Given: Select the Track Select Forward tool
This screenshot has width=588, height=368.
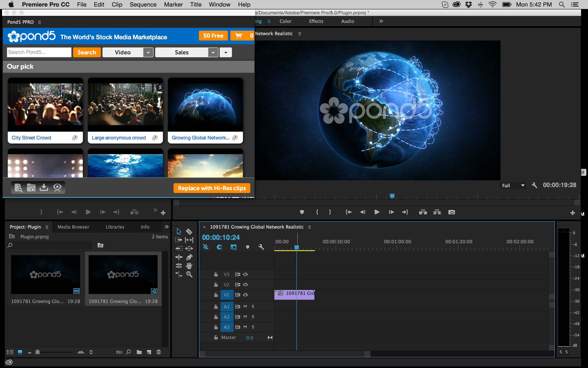Looking at the screenshot, I should [179, 240].
